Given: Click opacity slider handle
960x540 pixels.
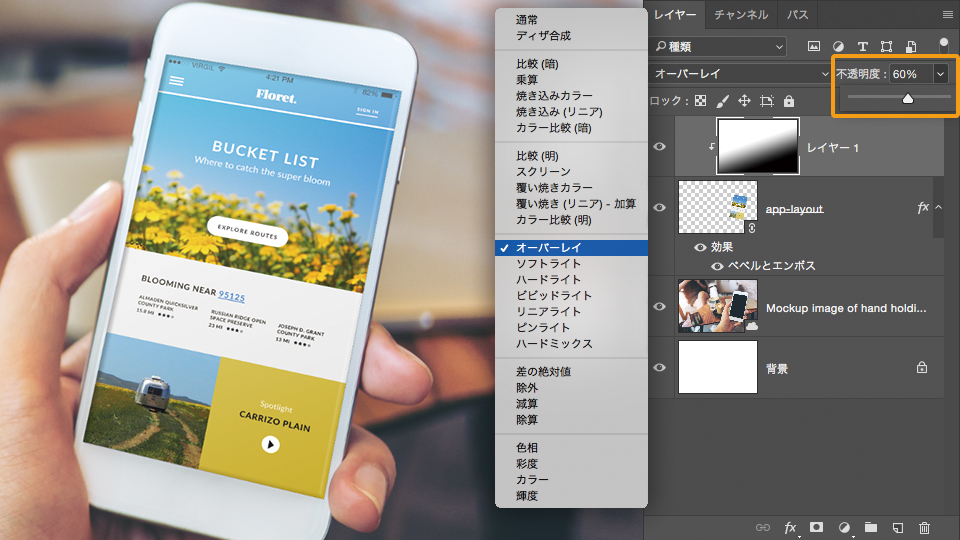Looking at the screenshot, I should (907, 98).
